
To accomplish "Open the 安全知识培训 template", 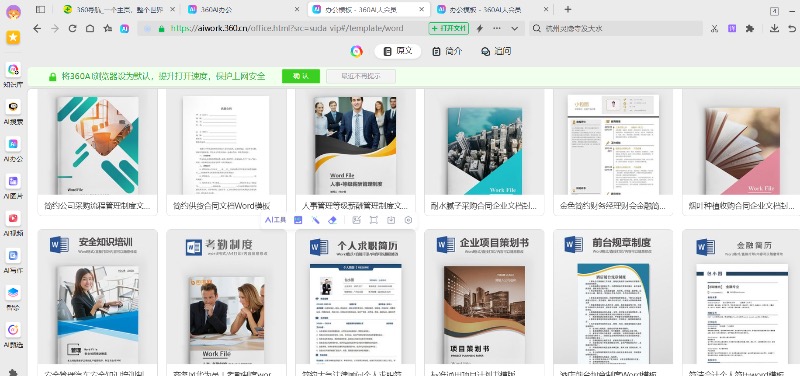I will [x=97, y=303].
